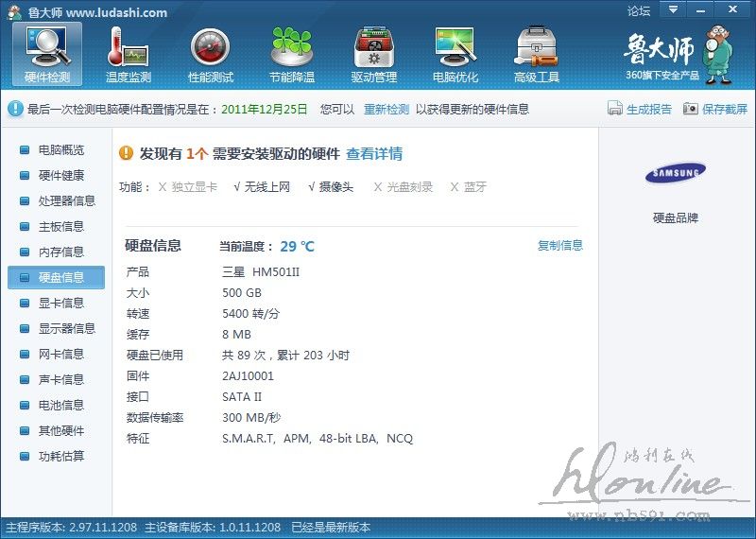
Task: Select 电池信息 in the sidebar
Action: coord(60,405)
